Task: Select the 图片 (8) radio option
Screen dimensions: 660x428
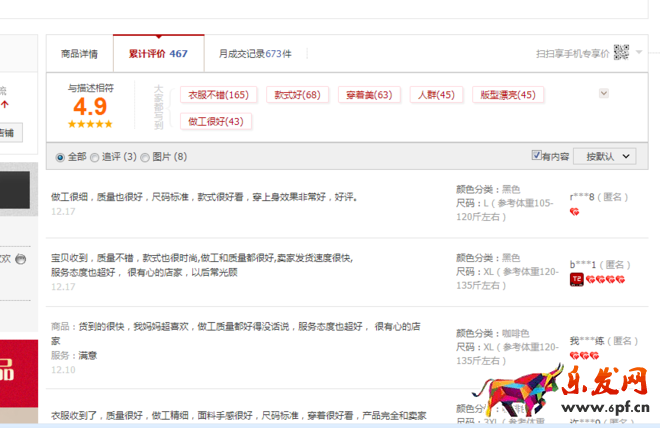Action: 146,157
